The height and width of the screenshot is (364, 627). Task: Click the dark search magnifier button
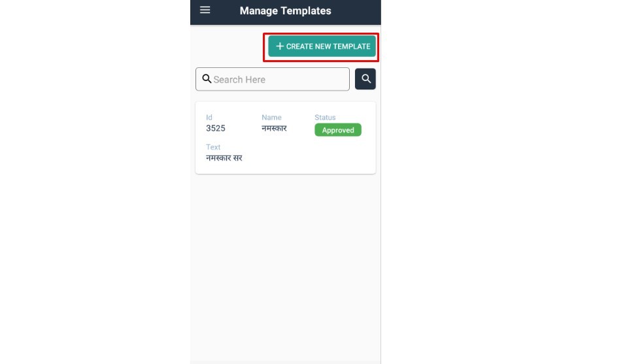(x=365, y=78)
